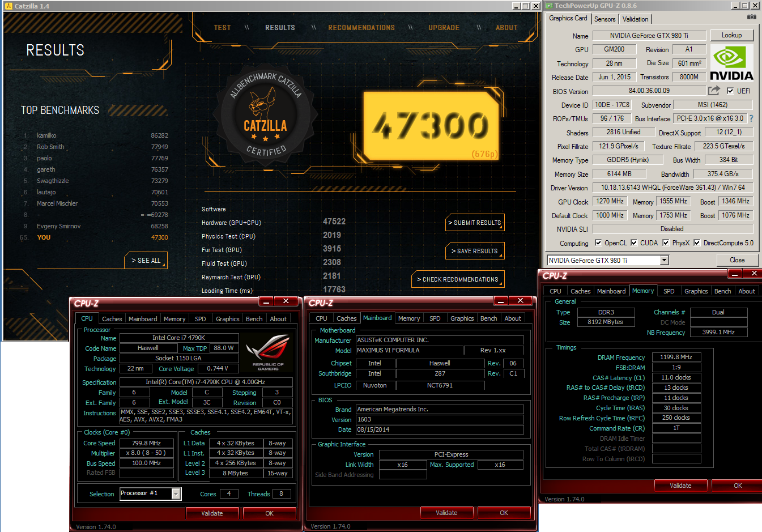Click the Core Speed value 799.8 MHz

tap(146, 443)
